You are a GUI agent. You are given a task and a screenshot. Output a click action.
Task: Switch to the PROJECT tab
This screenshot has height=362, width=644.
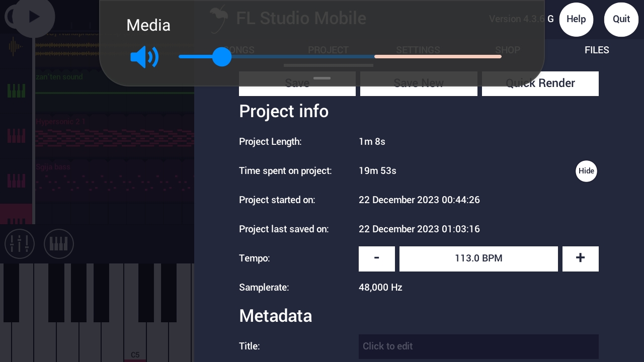click(328, 50)
